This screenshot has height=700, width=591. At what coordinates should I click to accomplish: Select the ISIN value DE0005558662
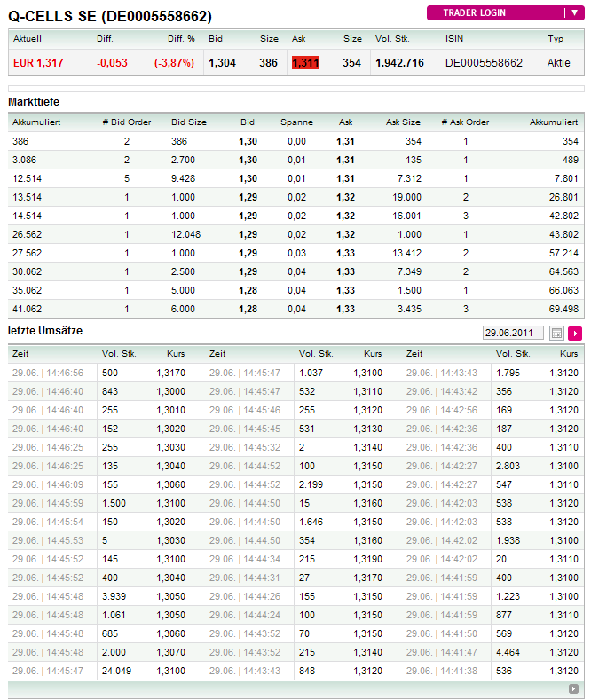[484, 62]
